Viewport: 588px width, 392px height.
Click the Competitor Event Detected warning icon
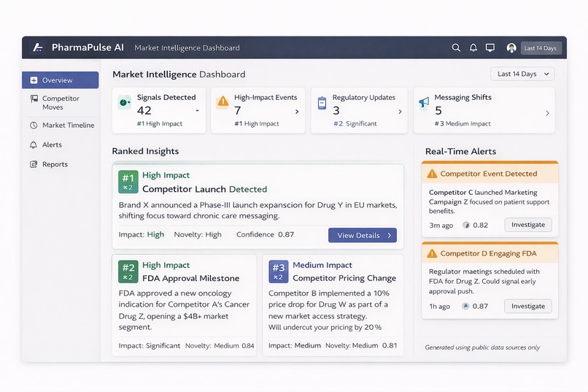tap(432, 174)
